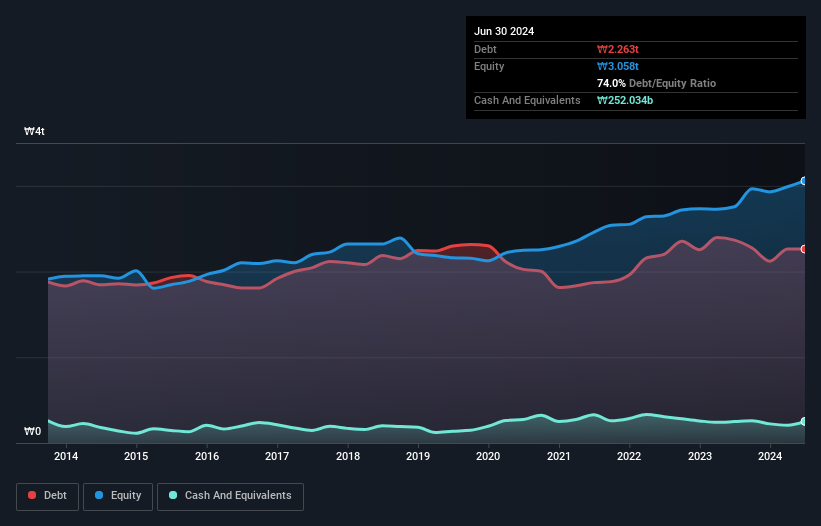Screen dimensions: 821x526
Task: Click the 2024 x-axis label
Action: [x=770, y=456]
